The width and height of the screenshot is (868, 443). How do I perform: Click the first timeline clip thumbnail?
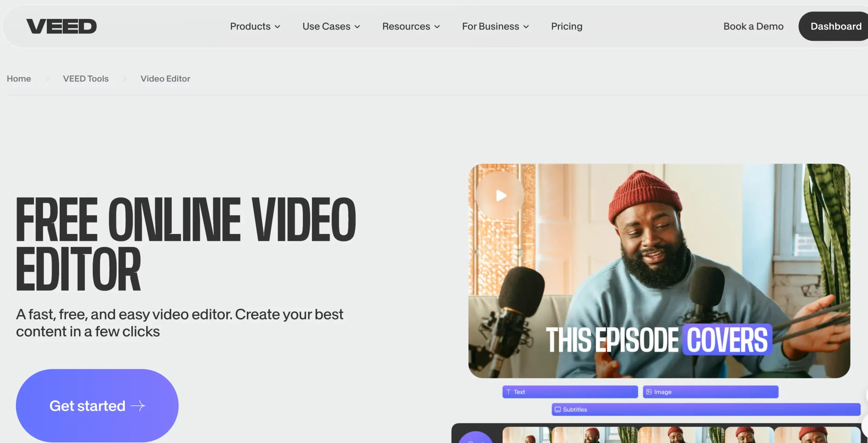[527, 435]
